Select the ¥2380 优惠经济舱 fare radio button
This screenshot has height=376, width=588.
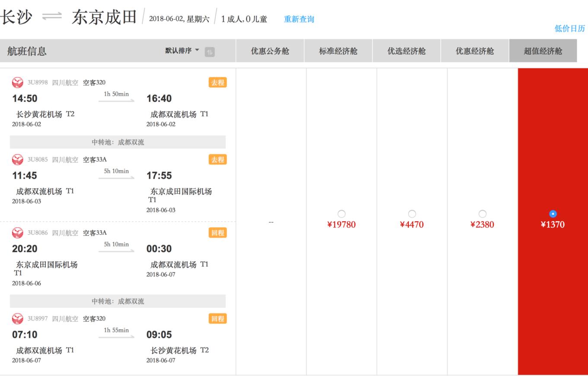(483, 213)
